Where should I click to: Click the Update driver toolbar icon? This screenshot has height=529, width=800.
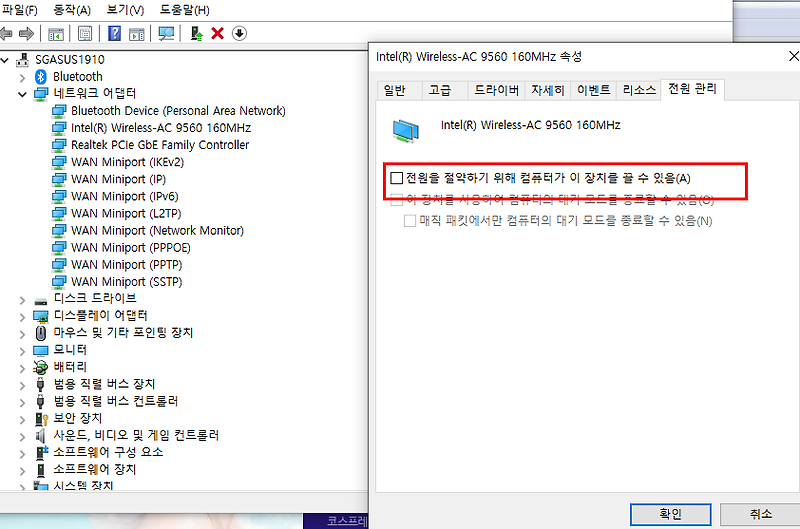(196, 34)
